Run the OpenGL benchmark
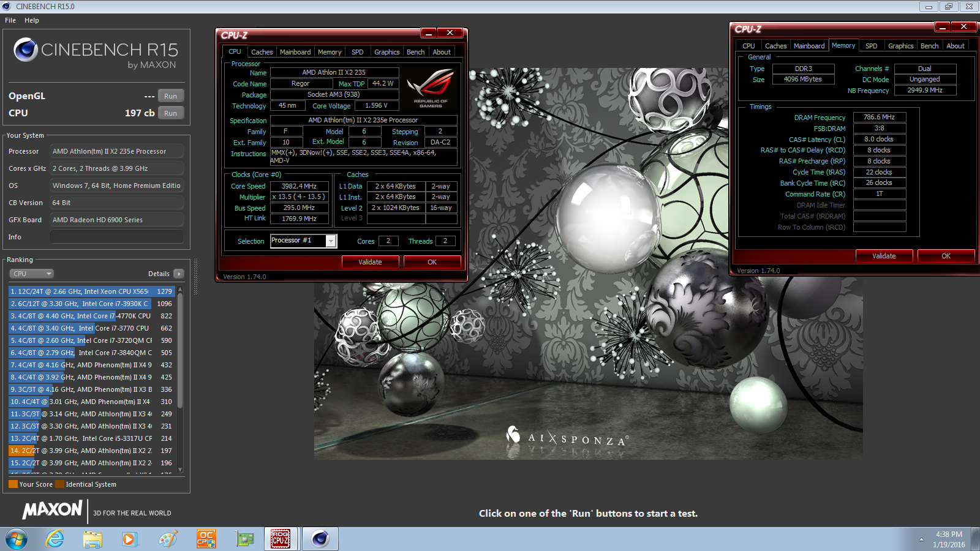The image size is (980, 551). pyautogui.click(x=171, y=96)
